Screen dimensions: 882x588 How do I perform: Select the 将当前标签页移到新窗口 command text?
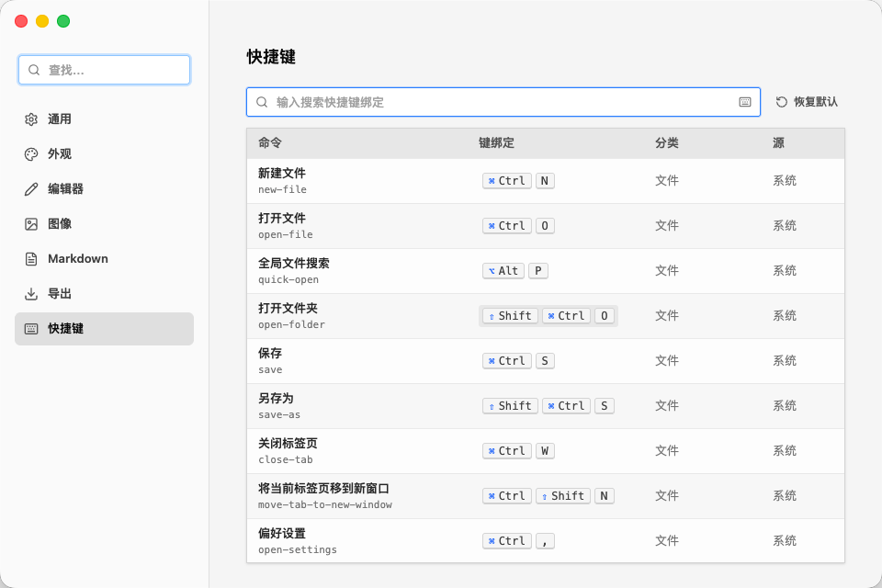[323, 489]
